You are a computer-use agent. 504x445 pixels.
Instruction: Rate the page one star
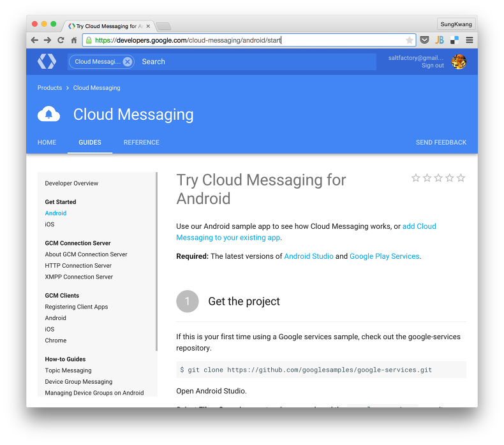(415, 178)
